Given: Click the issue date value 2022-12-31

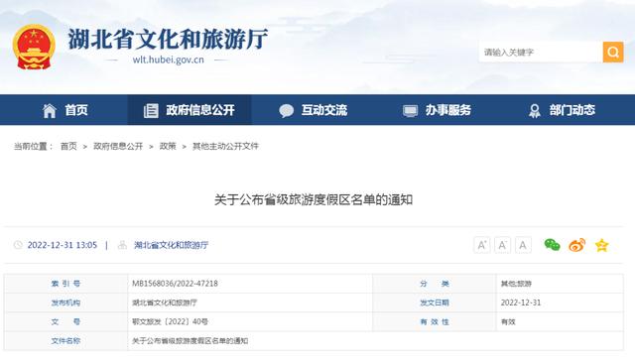Looking at the screenshot, I should point(521,303).
